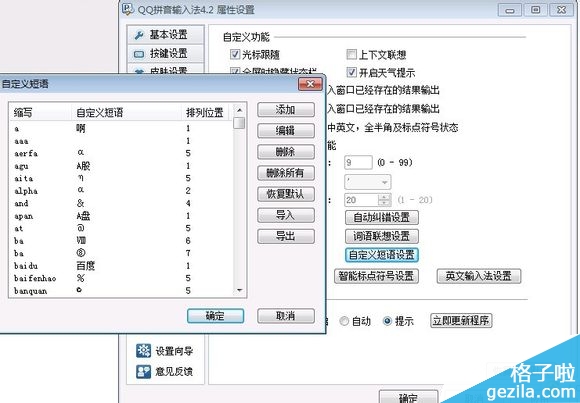This screenshot has height=403, width=580.
Task: Select the aerfa row
Action: (x=121, y=153)
